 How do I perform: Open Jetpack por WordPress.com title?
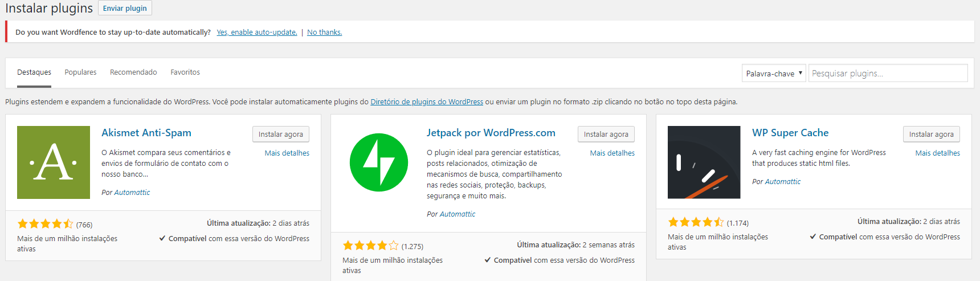tap(491, 133)
